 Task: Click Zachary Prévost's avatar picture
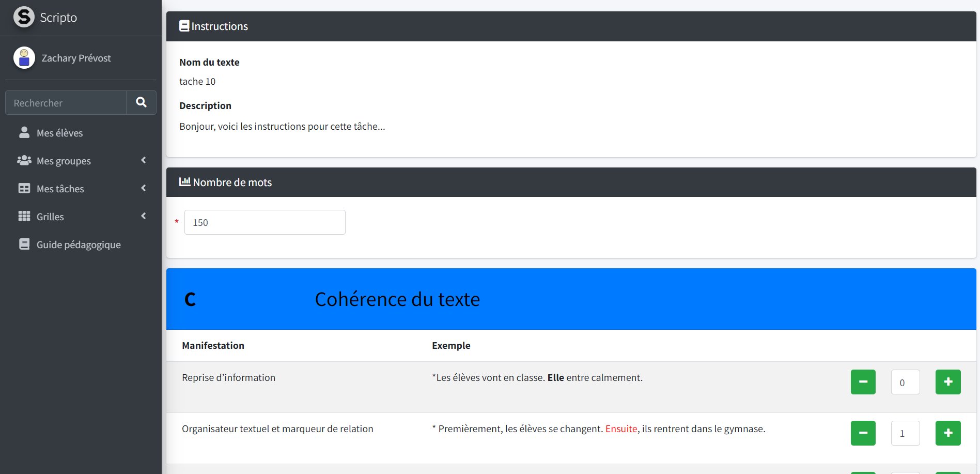[24, 58]
